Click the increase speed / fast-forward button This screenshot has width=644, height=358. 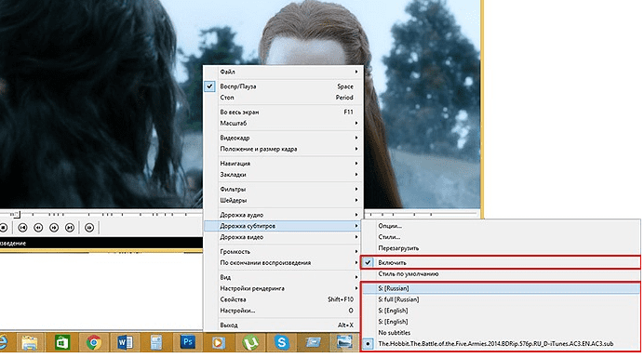tap(54, 228)
